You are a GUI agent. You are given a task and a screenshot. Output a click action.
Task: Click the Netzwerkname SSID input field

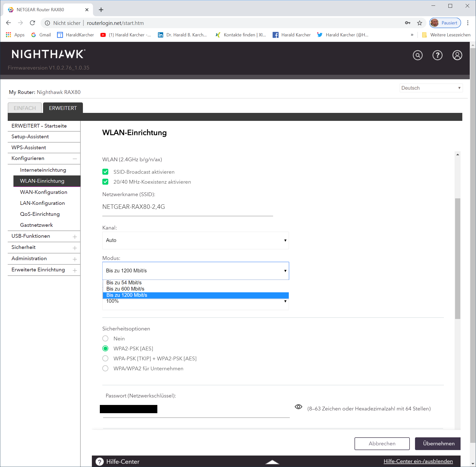[x=188, y=207]
